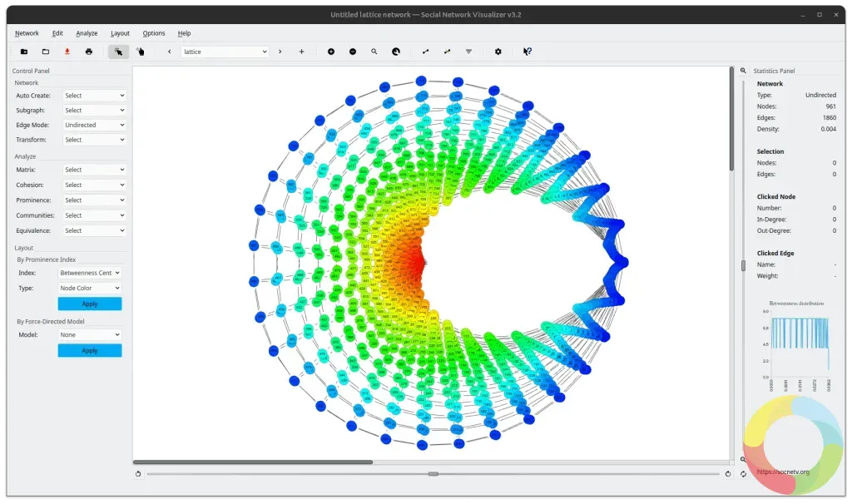Click the Density value 0.004
This screenshot has height=504, width=852.
[829, 129]
